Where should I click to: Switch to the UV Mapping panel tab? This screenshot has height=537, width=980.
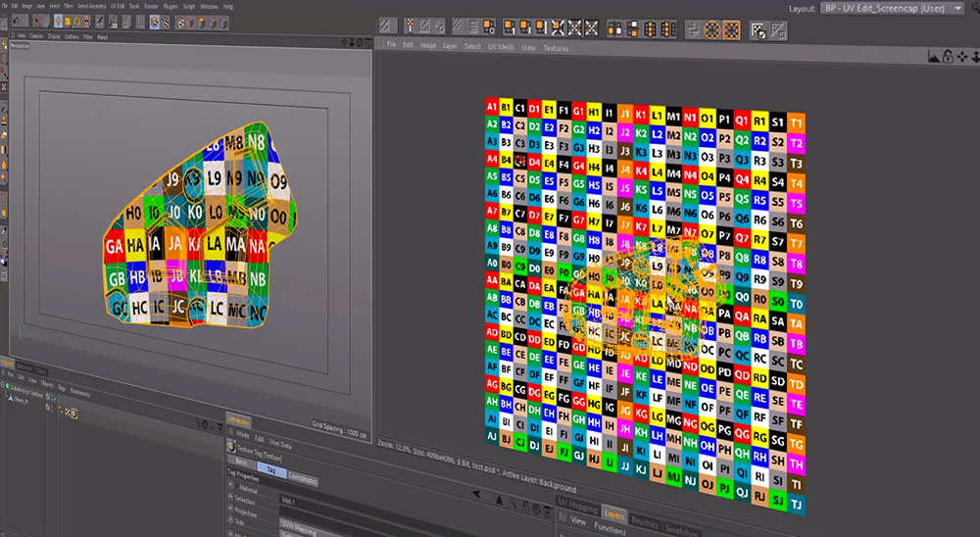coord(577,505)
